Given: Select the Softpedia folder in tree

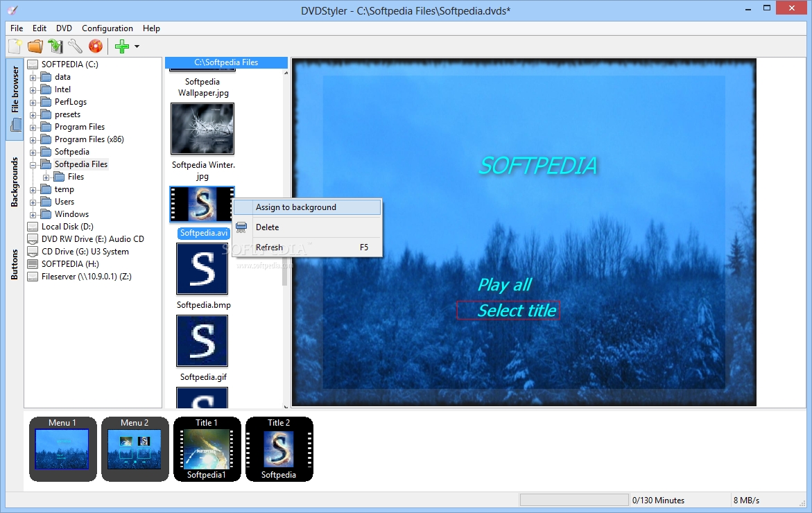Looking at the screenshot, I should pos(72,152).
